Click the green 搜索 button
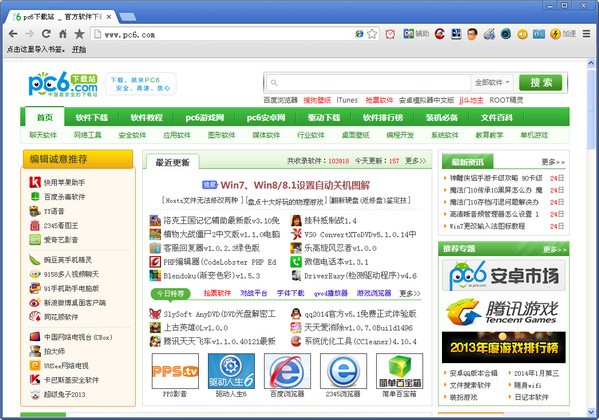Screen dimensions: 599x420 click(541, 82)
